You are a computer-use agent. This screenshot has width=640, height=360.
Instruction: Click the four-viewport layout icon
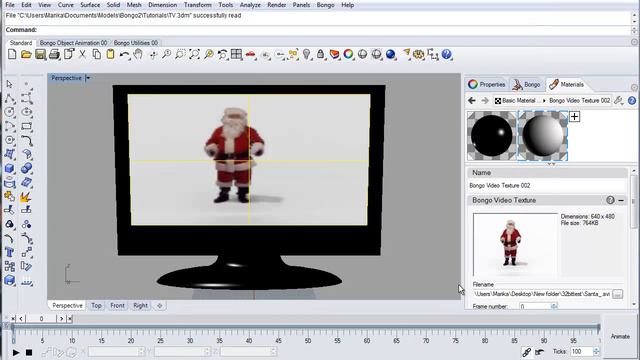[x=236, y=54]
